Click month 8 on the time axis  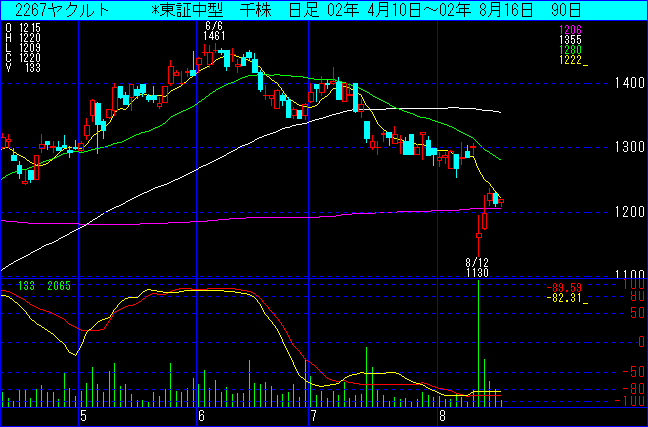pyautogui.click(x=443, y=416)
